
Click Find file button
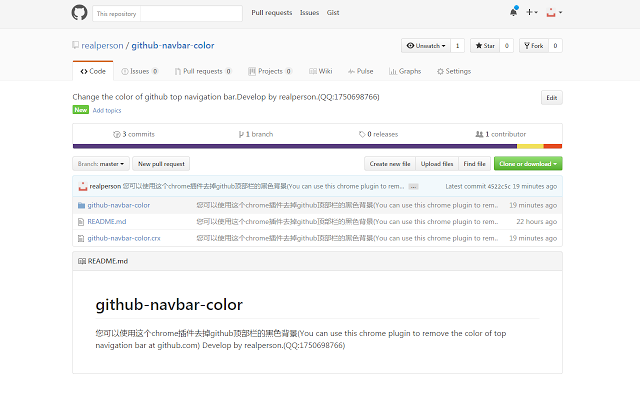pos(474,164)
